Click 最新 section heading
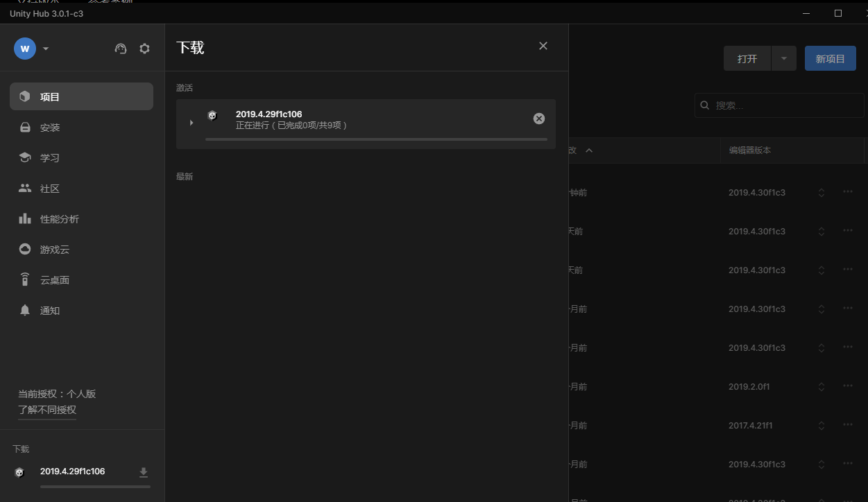This screenshot has height=502, width=868. (185, 177)
